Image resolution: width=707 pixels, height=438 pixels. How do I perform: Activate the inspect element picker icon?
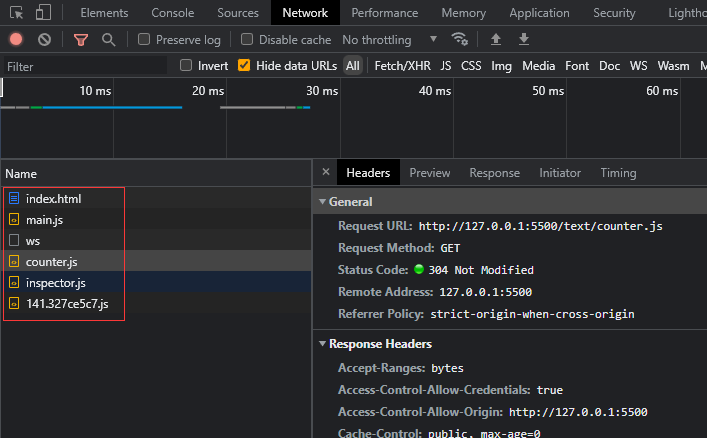(x=16, y=13)
